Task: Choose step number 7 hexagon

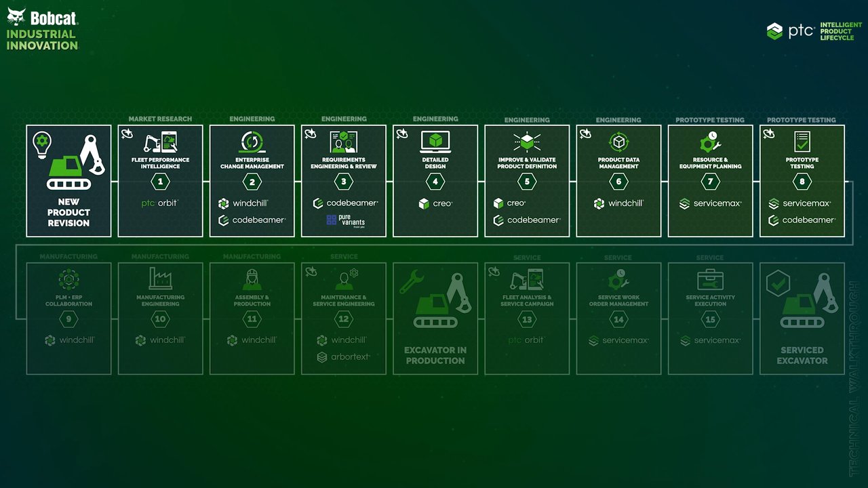Action: point(710,182)
